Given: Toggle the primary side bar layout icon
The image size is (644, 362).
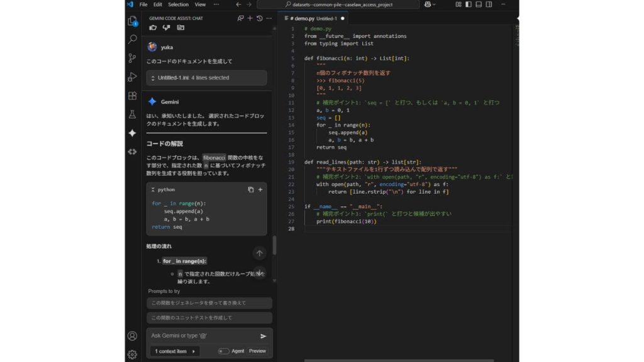Looking at the screenshot, I should click(469, 4).
